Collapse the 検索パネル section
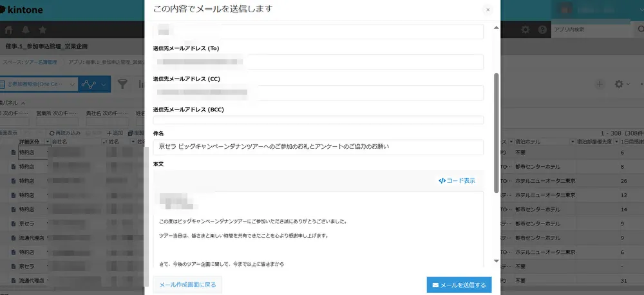Viewport: 644px width, 295px height. pos(24,103)
